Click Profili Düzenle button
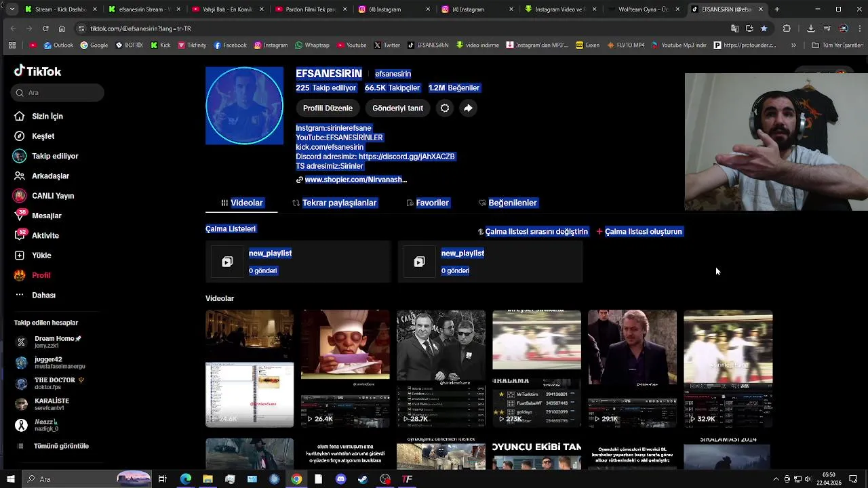Screen dimensions: 868x488 [328, 108]
